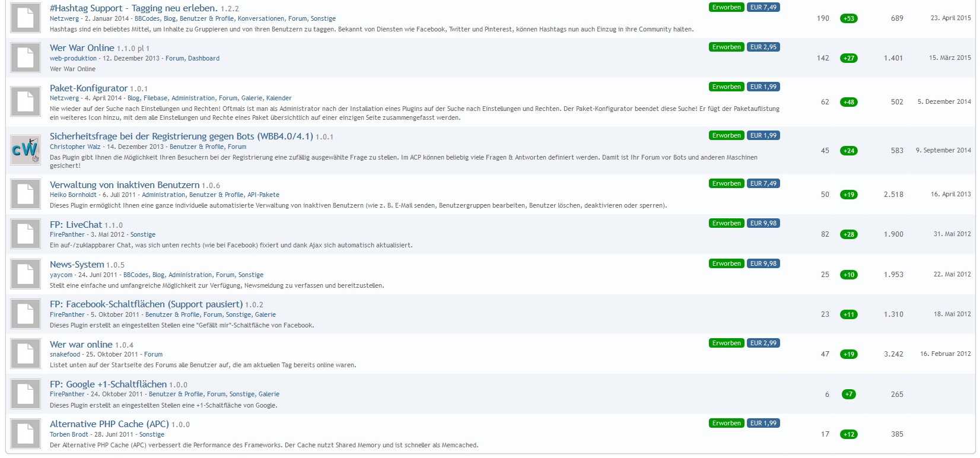The width and height of the screenshot is (980, 458).
Task: Click the cW avatar for Sicherheitsfrage plugin
Action: coord(26,150)
